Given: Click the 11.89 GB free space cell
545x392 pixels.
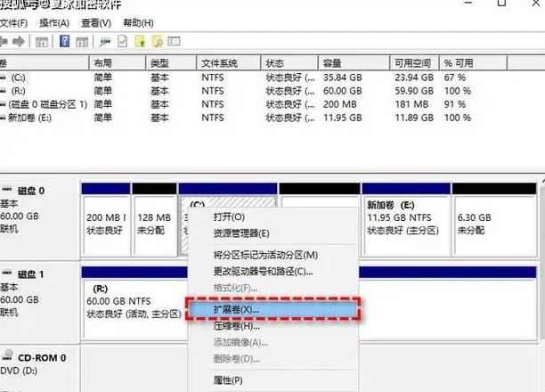Looking at the screenshot, I should click(x=414, y=118).
